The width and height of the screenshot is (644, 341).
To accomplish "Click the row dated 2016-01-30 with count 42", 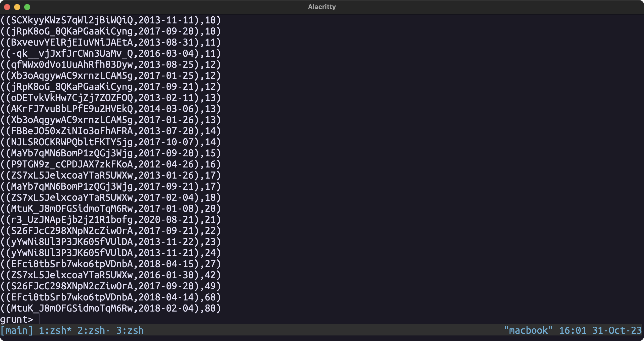I will pyautogui.click(x=111, y=275).
